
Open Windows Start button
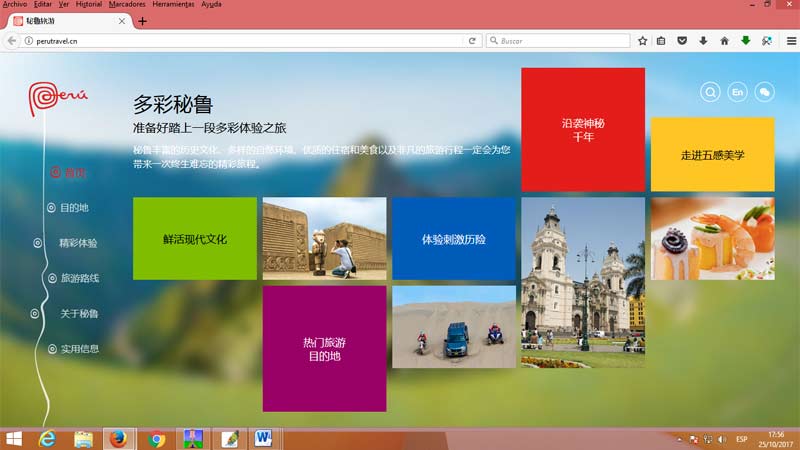pos(14,439)
